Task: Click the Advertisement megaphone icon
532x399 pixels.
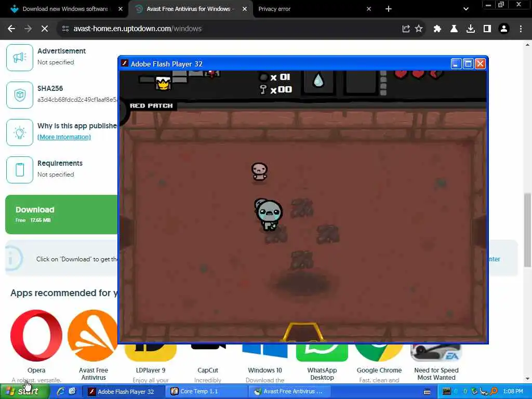Action: (x=20, y=58)
